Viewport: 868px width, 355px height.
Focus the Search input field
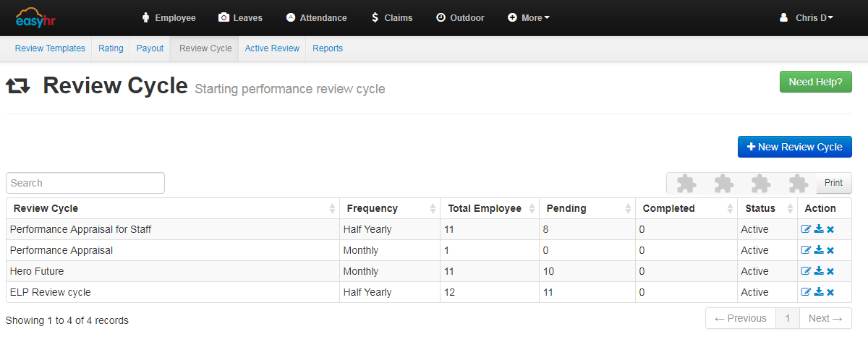(x=85, y=183)
